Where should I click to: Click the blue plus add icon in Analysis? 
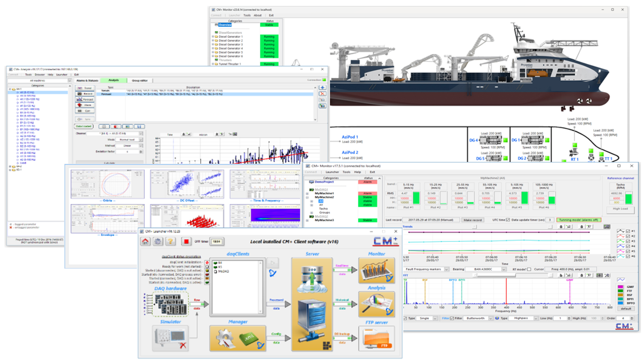(322, 88)
